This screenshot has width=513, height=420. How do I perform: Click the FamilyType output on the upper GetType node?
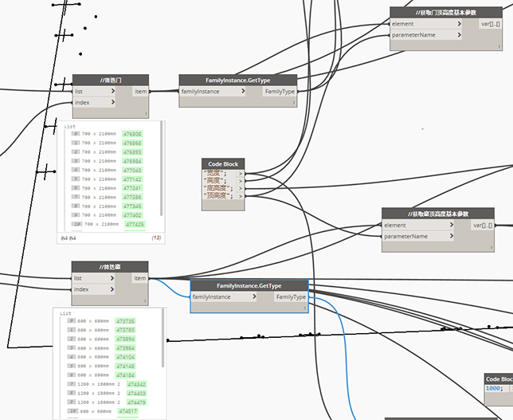click(x=279, y=92)
